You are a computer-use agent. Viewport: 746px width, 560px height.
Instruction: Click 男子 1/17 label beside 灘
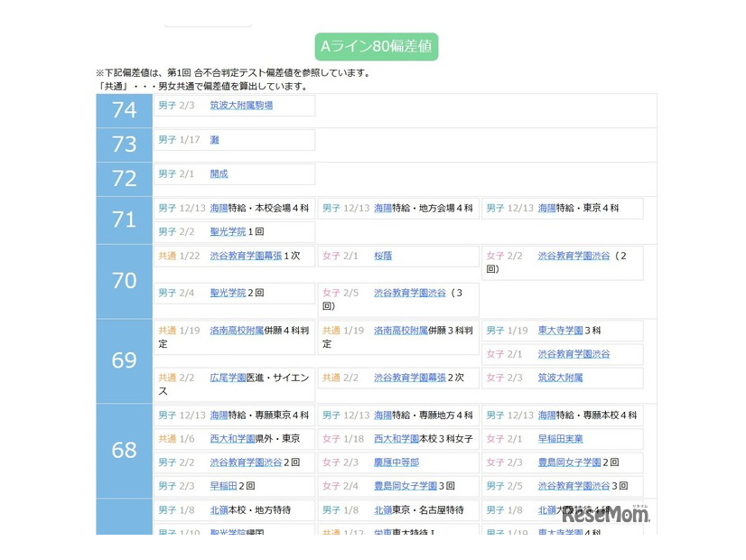click(179, 139)
